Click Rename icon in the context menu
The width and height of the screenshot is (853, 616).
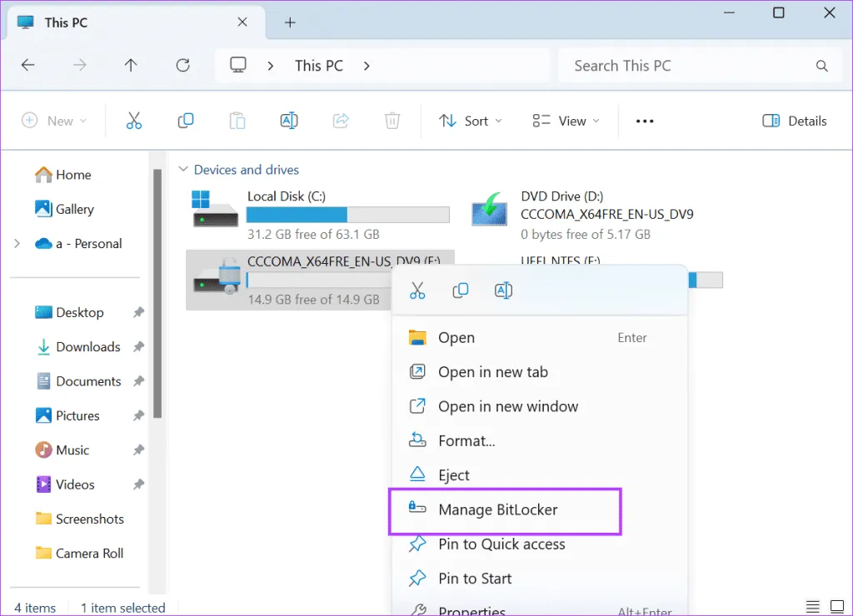503,291
